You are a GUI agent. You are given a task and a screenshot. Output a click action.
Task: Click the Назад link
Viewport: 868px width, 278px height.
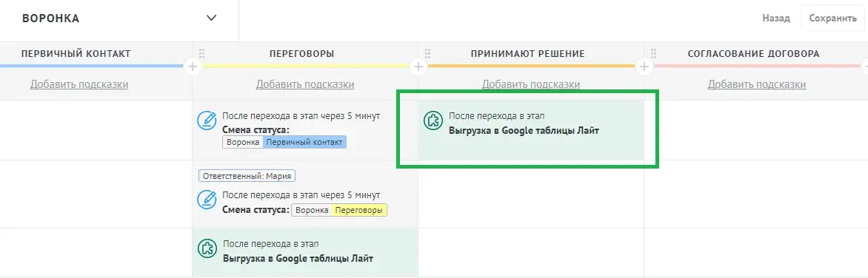pos(775,18)
